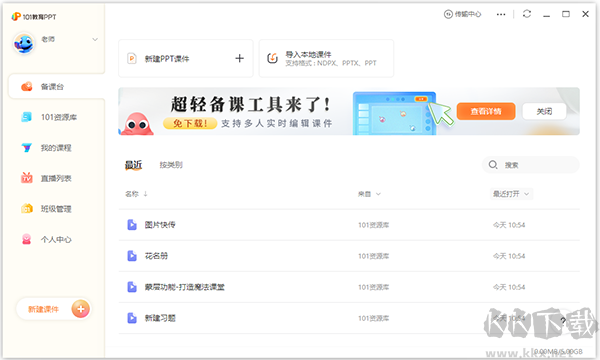Expand the 最近打开 sort dropdown

pos(511,194)
